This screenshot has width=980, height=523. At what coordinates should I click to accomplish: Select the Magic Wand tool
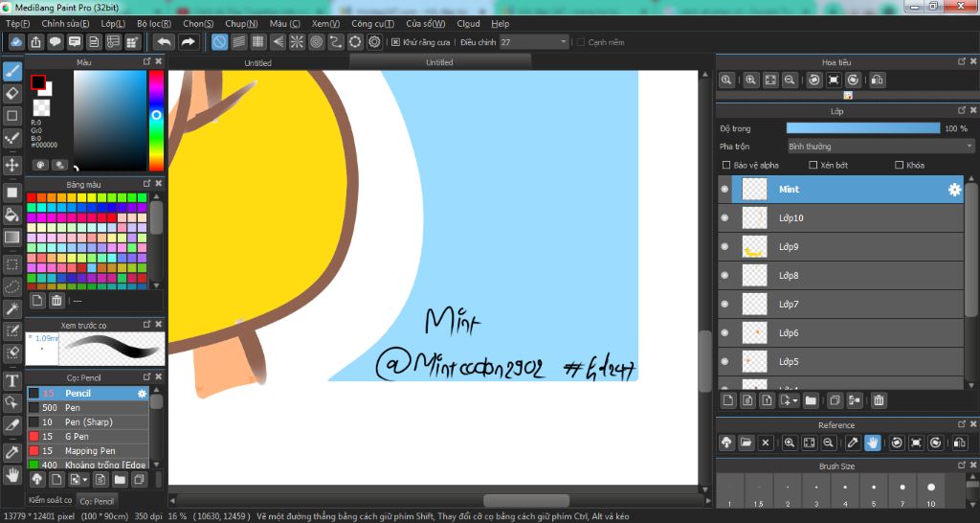(x=11, y=309)
